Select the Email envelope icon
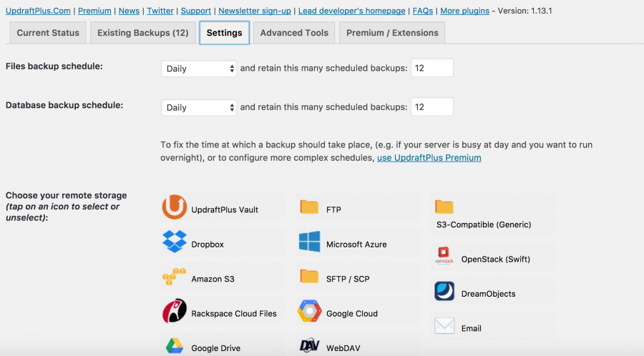 pos(444,326)
